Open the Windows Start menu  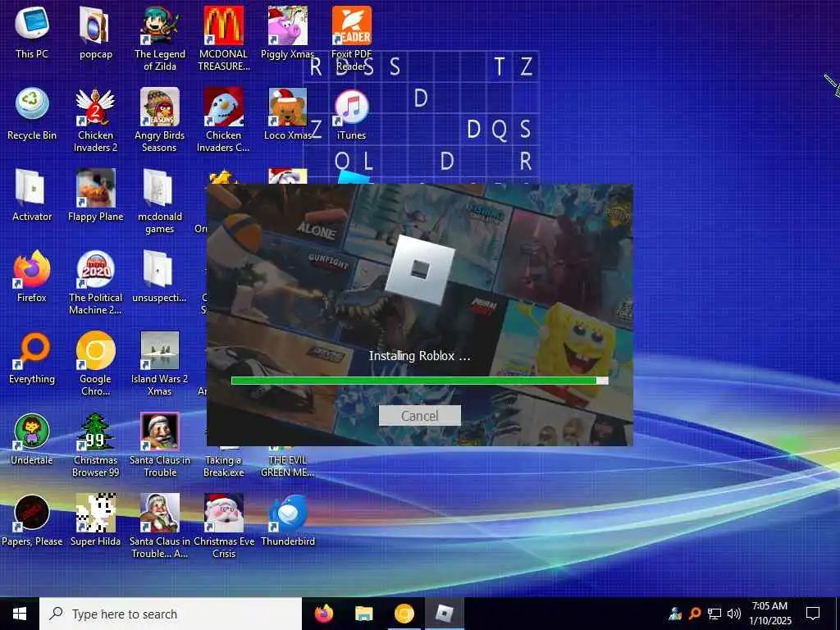point(20,614)
